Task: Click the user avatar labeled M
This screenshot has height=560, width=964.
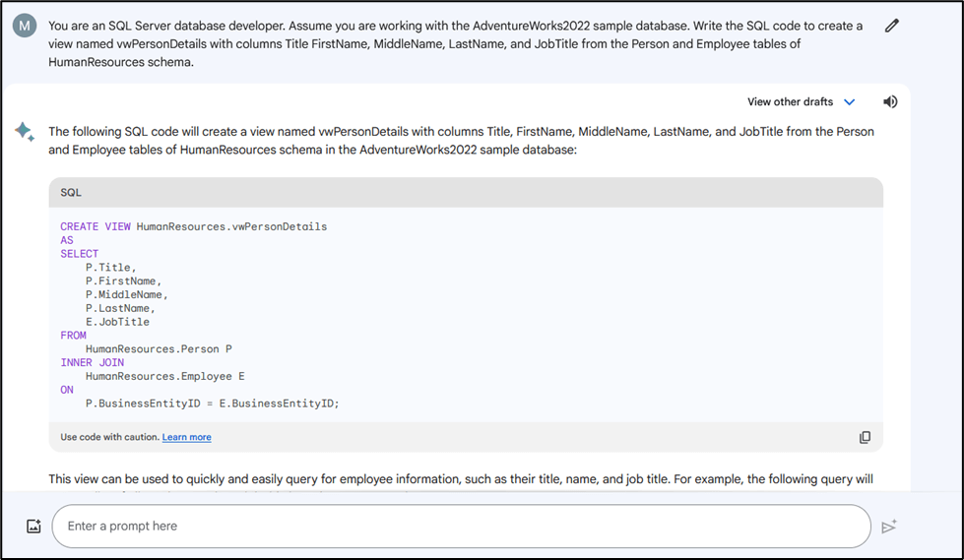Action: click(25, 27)
